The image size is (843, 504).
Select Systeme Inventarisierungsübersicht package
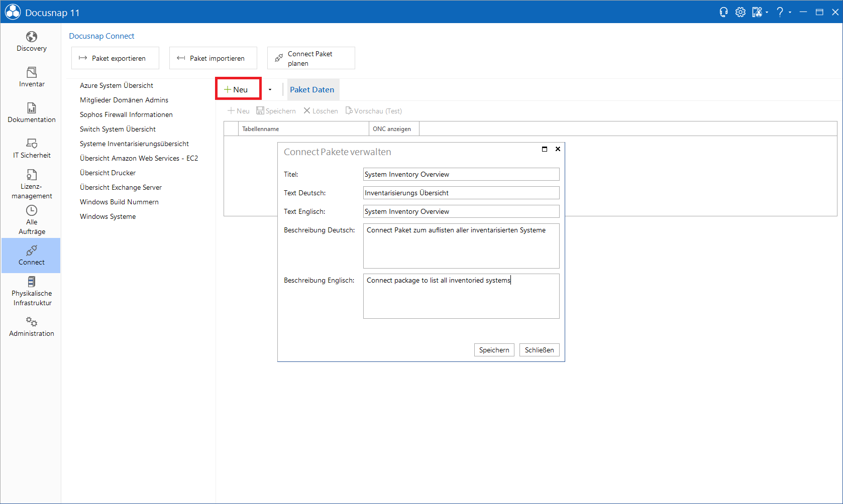pos(134,144)
